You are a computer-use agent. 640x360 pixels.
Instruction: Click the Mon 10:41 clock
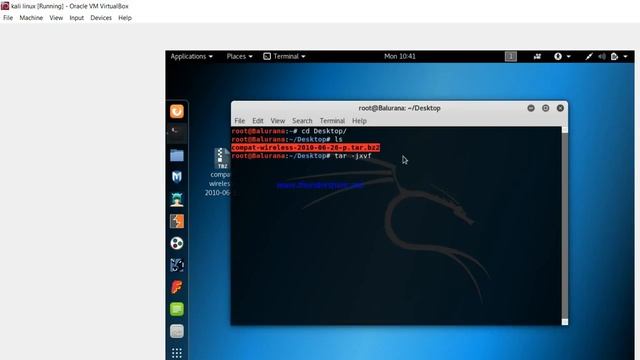(x=400, y=56)
